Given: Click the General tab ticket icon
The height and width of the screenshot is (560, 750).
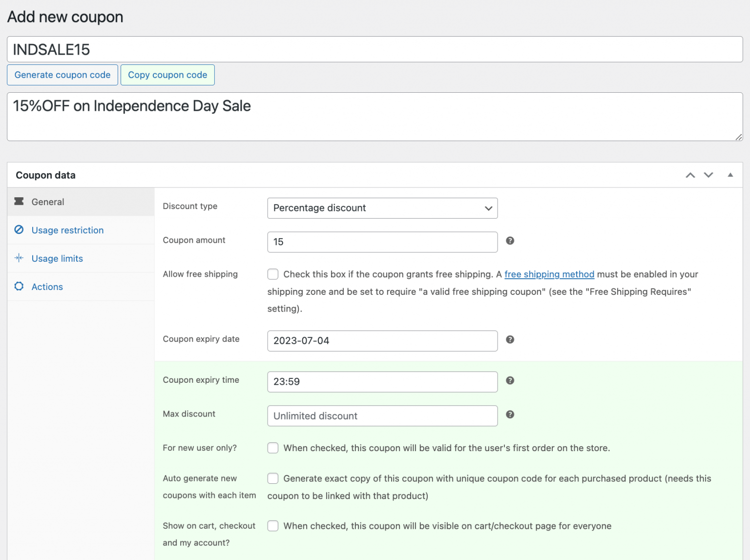Looking at the screenshot, I should 19,202.
